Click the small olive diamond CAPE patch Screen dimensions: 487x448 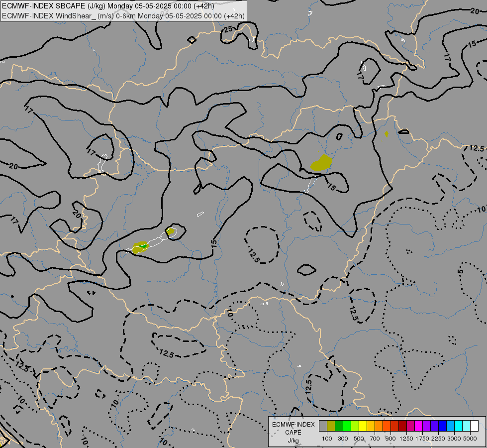pyautogui.click(x=387, y=134)
